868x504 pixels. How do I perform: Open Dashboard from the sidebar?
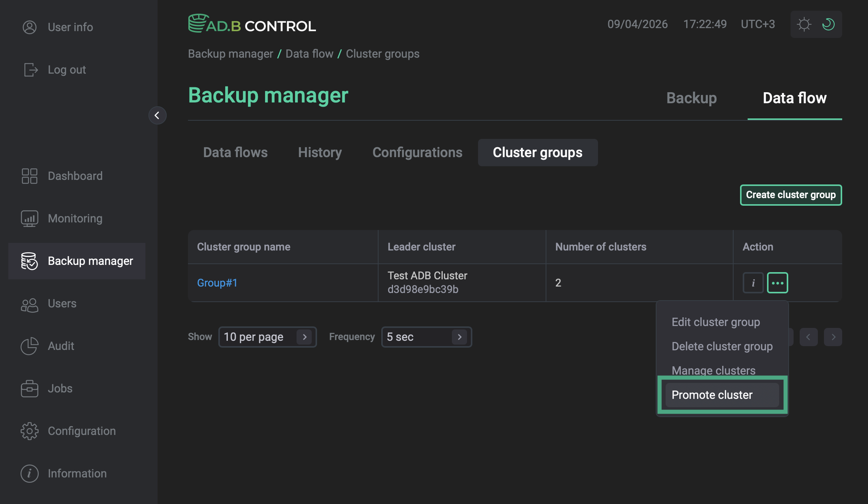tap(75, 176)
